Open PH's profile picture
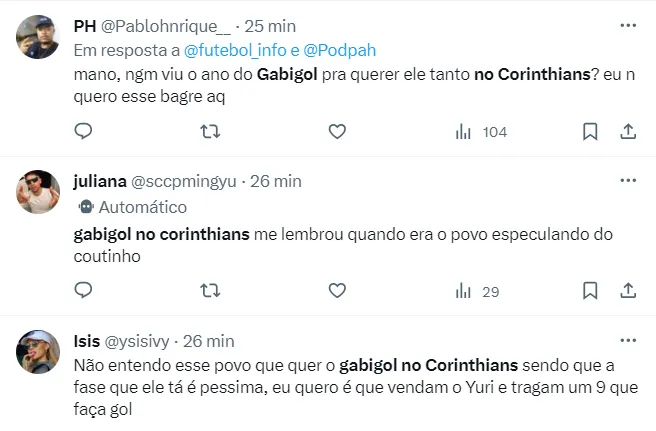 pyautogui.click(x=38, y=36)
